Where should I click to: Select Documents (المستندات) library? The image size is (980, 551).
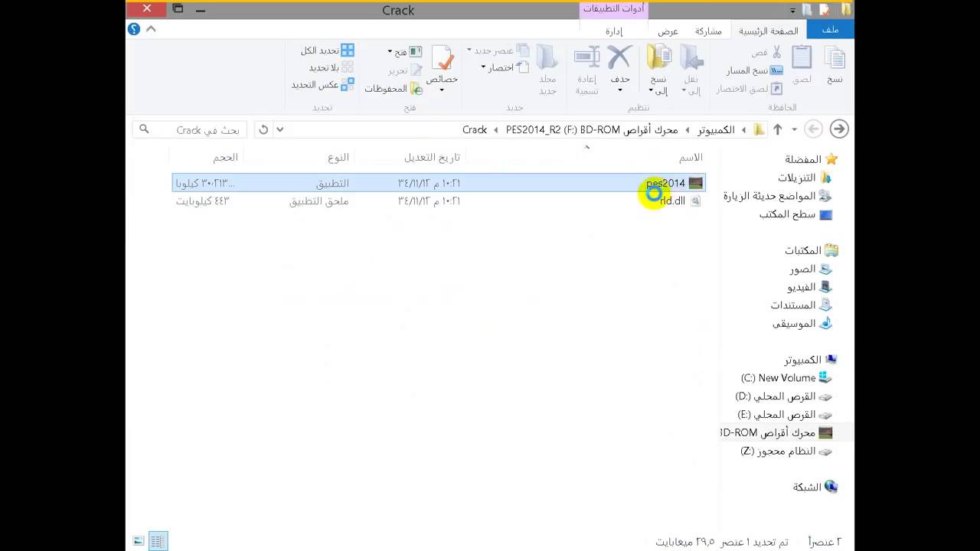(801, 305)
